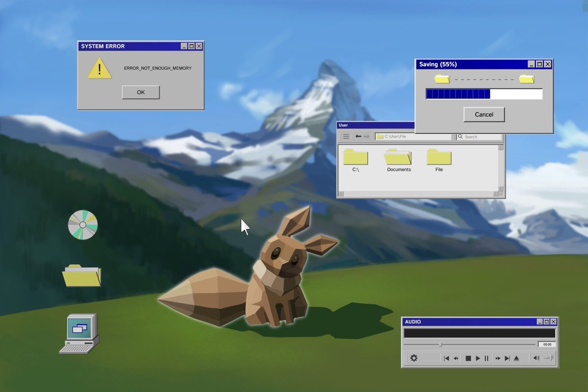The height and width of the screenshot is (392, 588).
Task: Close the System Error window
Action: [x=199, y=46]
